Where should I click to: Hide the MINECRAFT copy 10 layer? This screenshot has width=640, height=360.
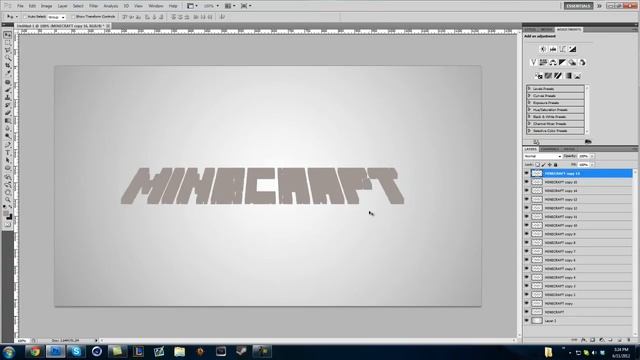click(x=527, y=225)
